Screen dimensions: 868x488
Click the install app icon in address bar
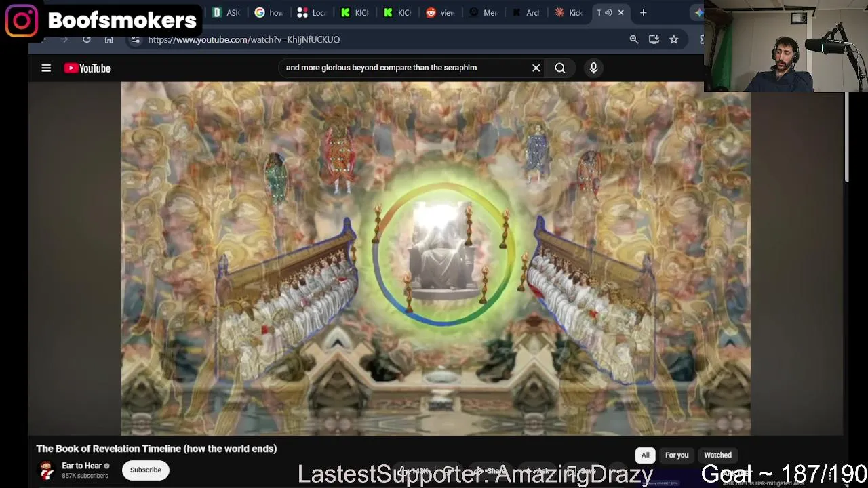pos(654,39)
